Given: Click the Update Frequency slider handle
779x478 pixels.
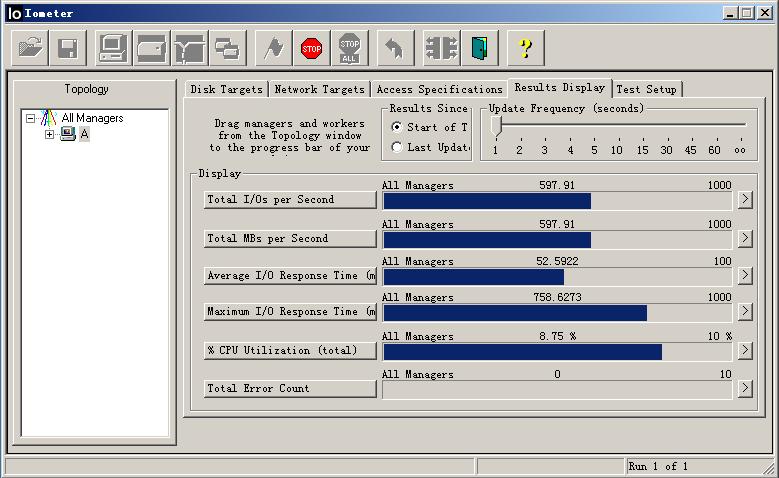Looking at the screenshot, I should pyautogui.click(x=496, y=125).
